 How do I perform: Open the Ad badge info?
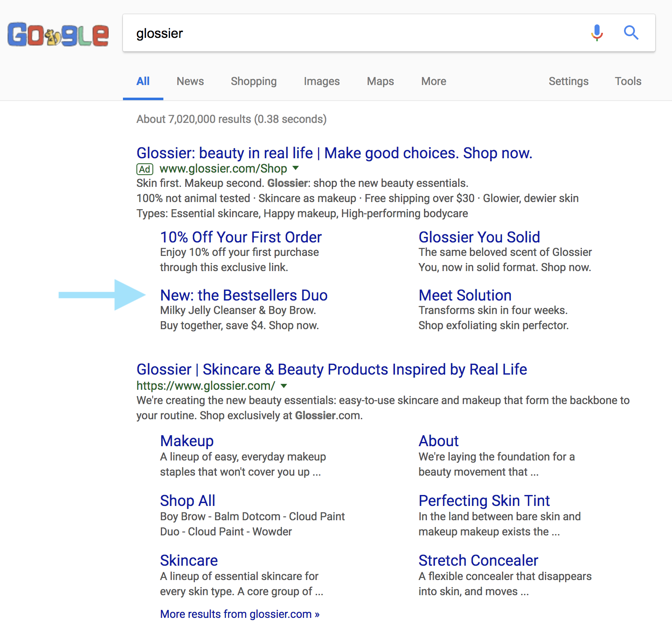coord(145,169)
